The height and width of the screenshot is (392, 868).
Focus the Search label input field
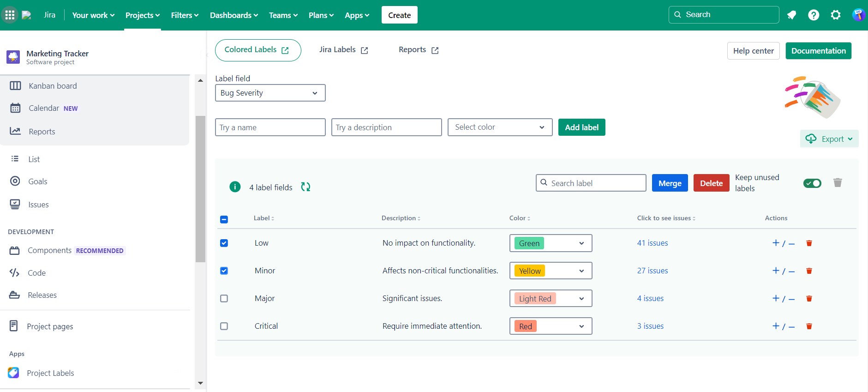pos(595,183)
